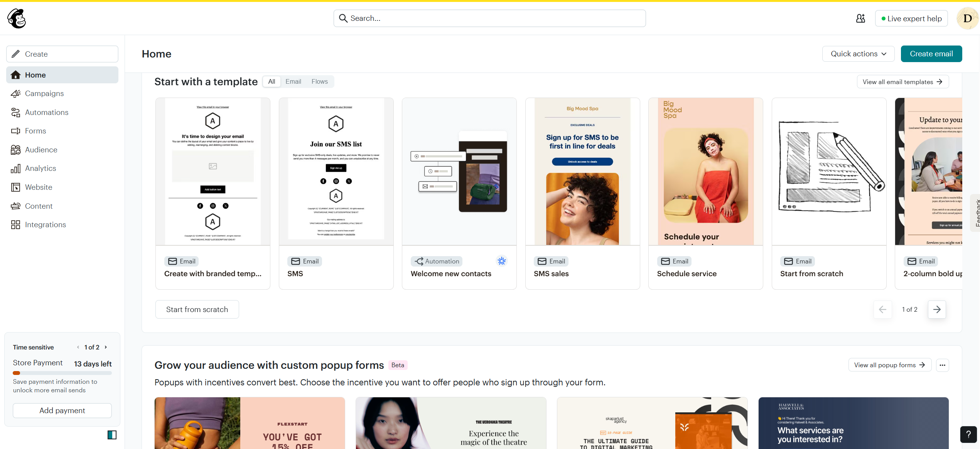The height and width of the screenshot is (449, 980).
Task: Click the Add payment button
Action: [62, 410]
